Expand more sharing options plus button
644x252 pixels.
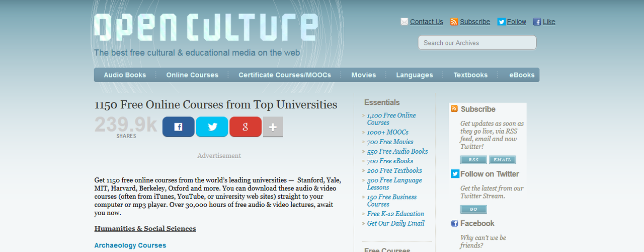pos(273,127)
